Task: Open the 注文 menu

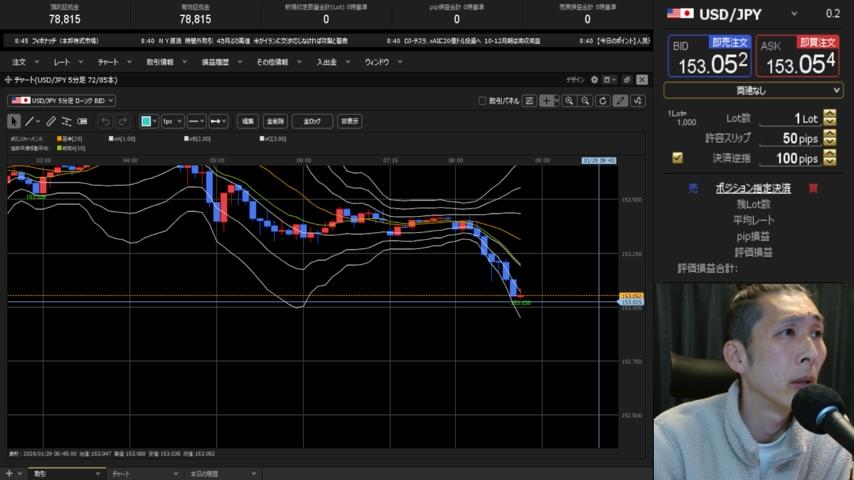Action: coord(20,62)
